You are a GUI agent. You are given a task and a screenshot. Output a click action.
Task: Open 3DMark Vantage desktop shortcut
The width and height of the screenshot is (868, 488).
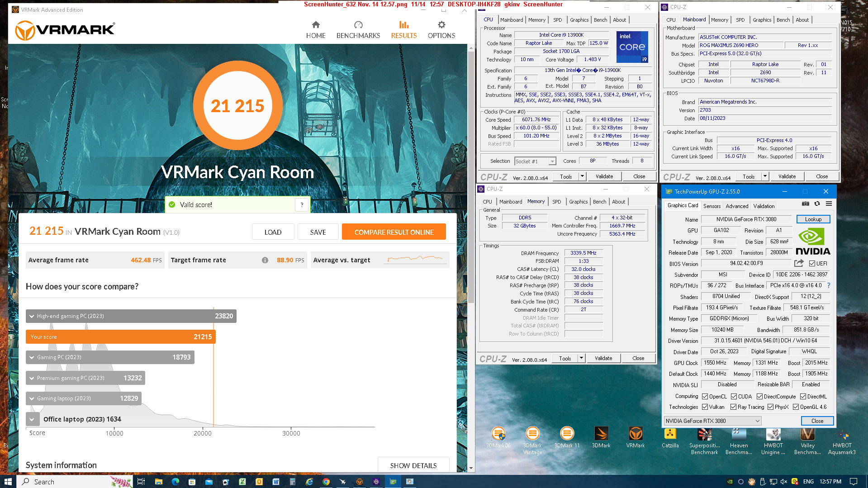click(532, 441)
